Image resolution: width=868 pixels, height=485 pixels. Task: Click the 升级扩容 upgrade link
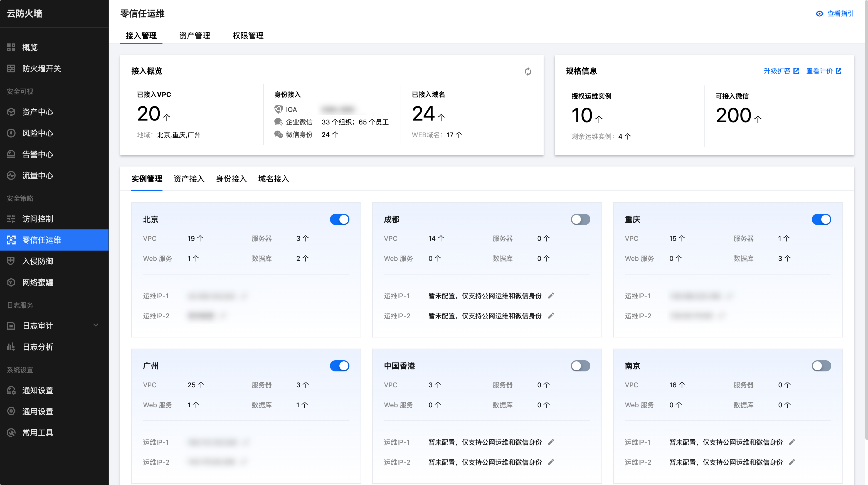[777, 71]
